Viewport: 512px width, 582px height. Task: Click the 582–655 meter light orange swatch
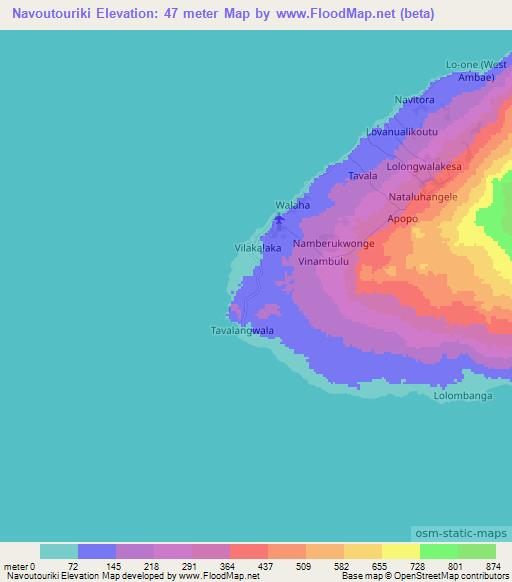click(363, 552)
